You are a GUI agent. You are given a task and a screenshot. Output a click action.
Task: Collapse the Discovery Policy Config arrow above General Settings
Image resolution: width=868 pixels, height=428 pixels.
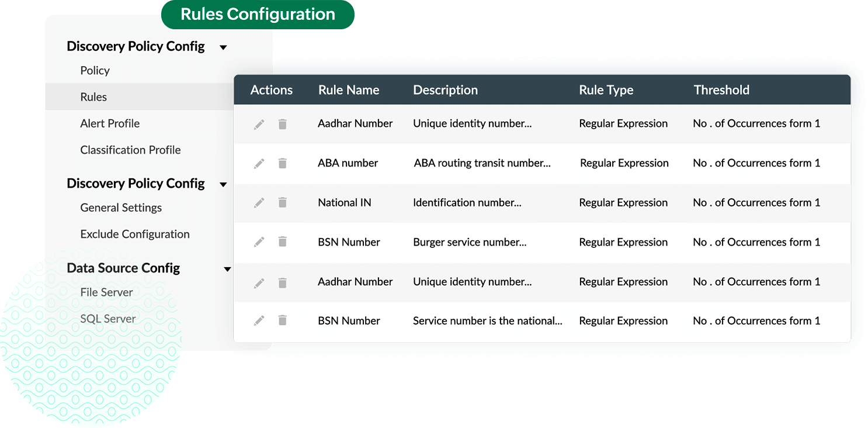[223, 185]
